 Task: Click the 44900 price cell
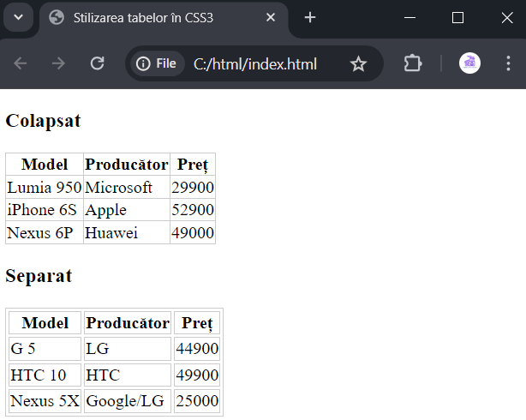tap(197, 349)
